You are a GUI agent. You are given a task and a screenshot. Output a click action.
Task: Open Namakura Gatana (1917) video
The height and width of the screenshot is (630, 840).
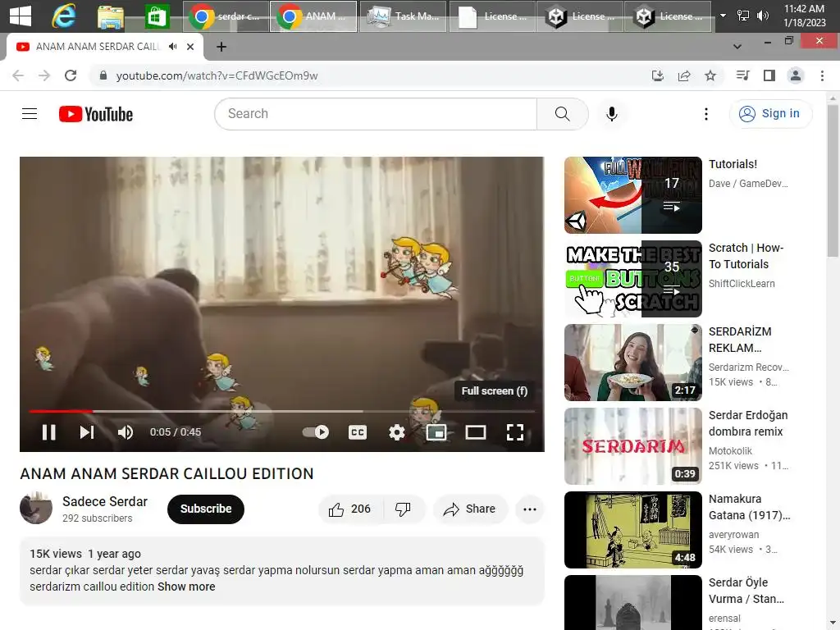tap(632, 529)
